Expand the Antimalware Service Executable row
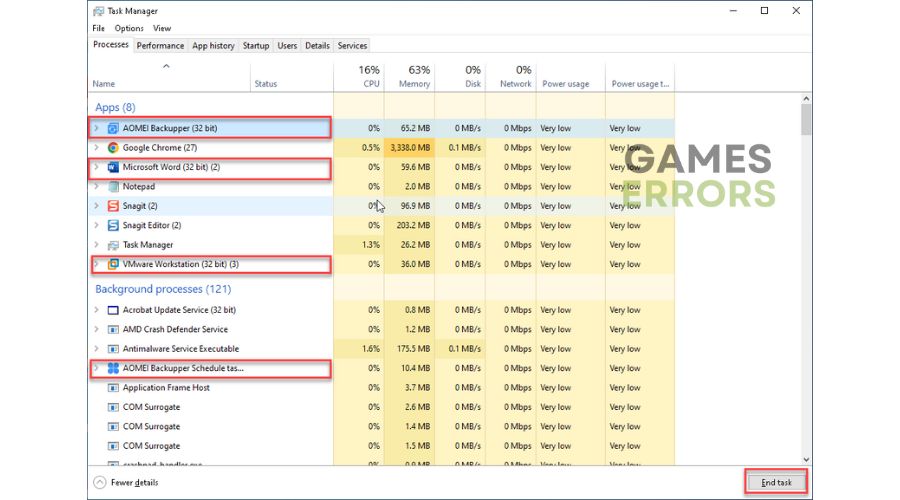Screen dimensions: 900x500 pos(96,348)
